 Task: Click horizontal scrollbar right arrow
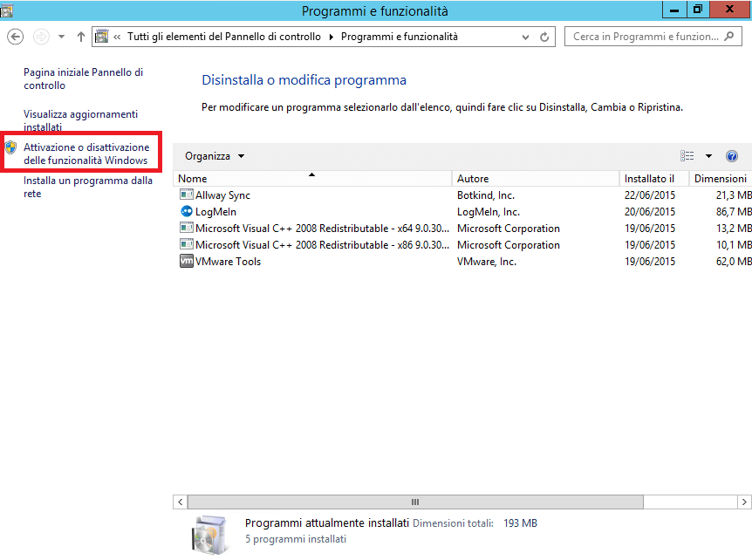[x=744, y=502]
